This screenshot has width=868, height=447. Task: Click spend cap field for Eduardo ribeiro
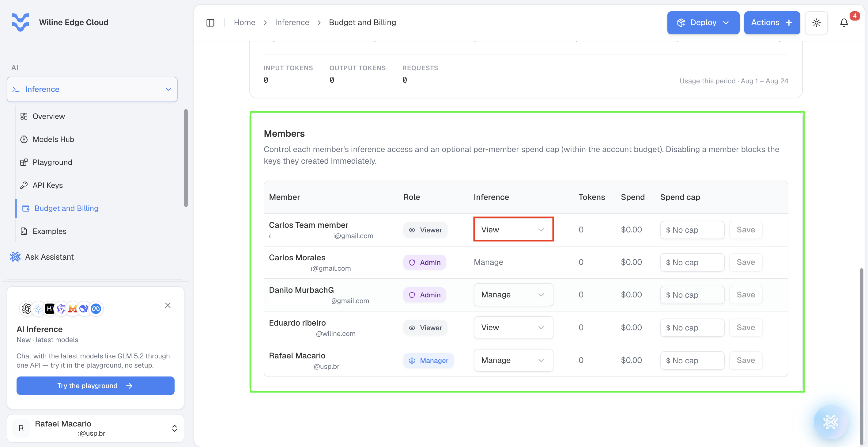692,327
